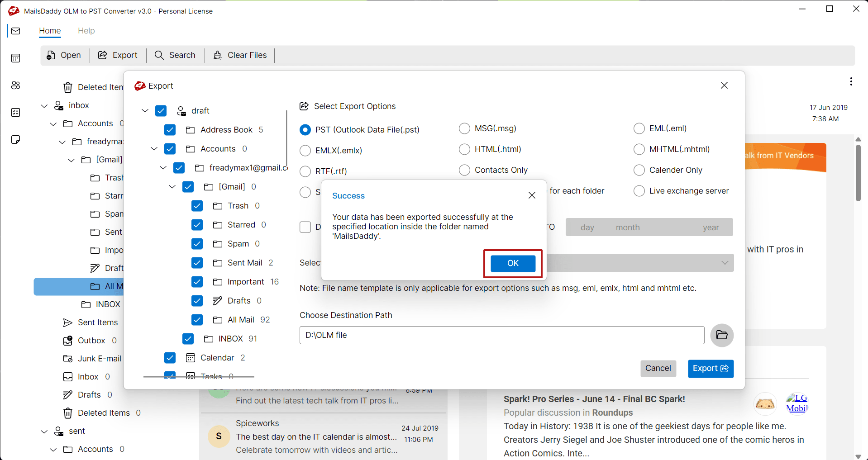
Task: Uncheck the Calendar checkbox in export tree
Action: tap(170, 358)
